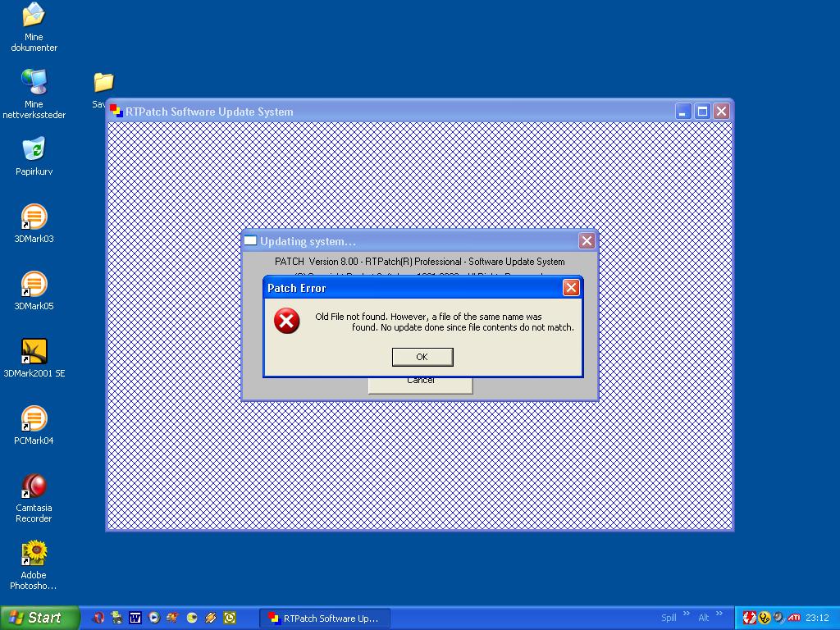Click the Alt toolbar label on taskbar

click(703, 618)
